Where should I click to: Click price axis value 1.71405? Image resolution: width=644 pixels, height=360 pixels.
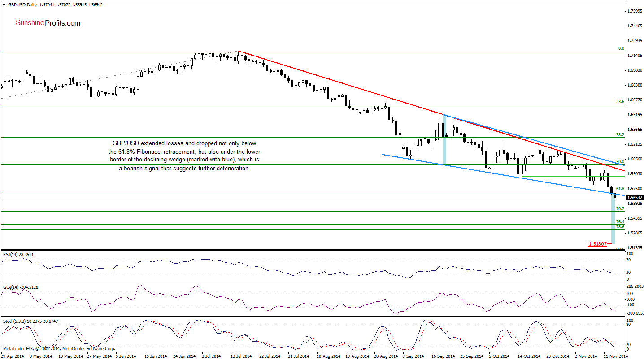click(x=635, y=55)
